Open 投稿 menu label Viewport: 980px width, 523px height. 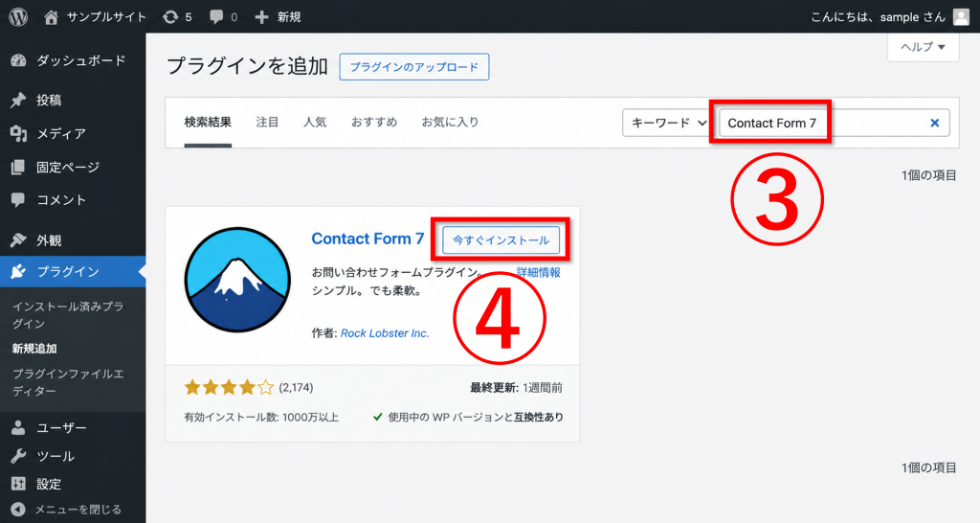(49, 100)
